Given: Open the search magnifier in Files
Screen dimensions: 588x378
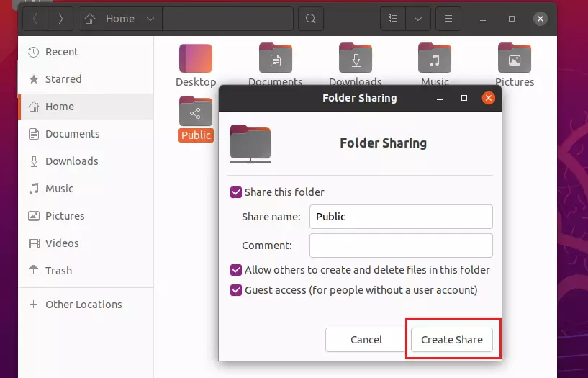Looking at the screenshot, I should (310, 19).
